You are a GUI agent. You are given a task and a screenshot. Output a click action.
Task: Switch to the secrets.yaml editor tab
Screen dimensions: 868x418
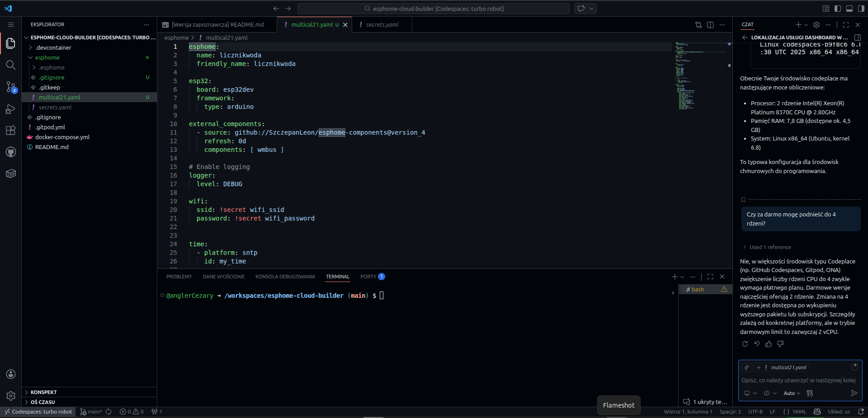[382, 25]
